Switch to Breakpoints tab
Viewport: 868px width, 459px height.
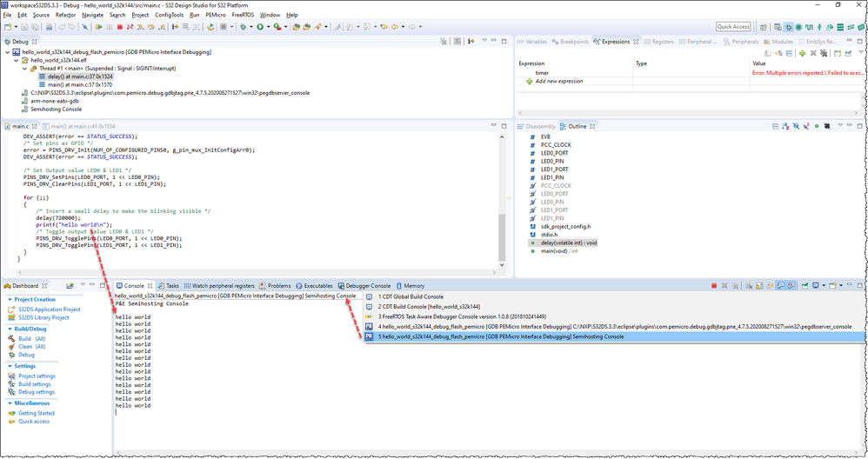pyautogui.click(x=571, y=42)
